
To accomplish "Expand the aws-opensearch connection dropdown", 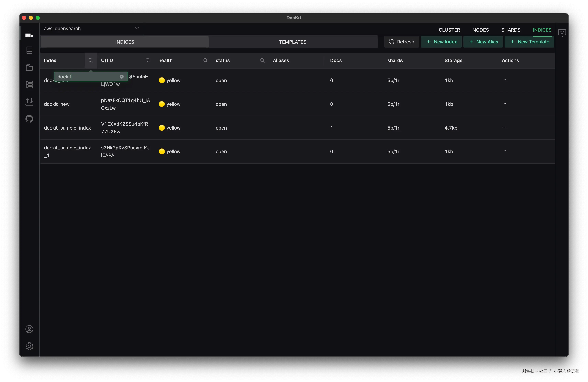I will [x=137, y=29].
